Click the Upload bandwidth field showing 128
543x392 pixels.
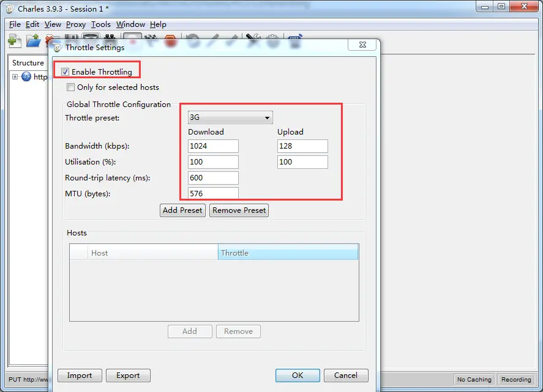click(x=302, y=146)
